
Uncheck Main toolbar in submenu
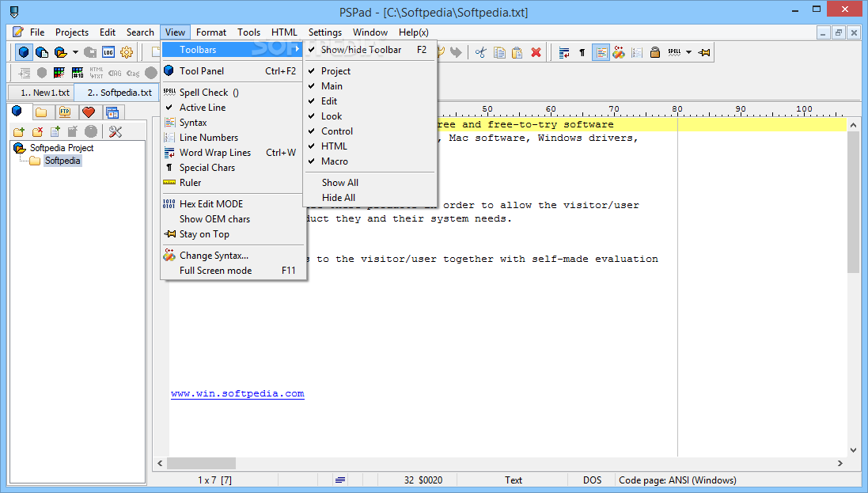click(x=370, y=85)
